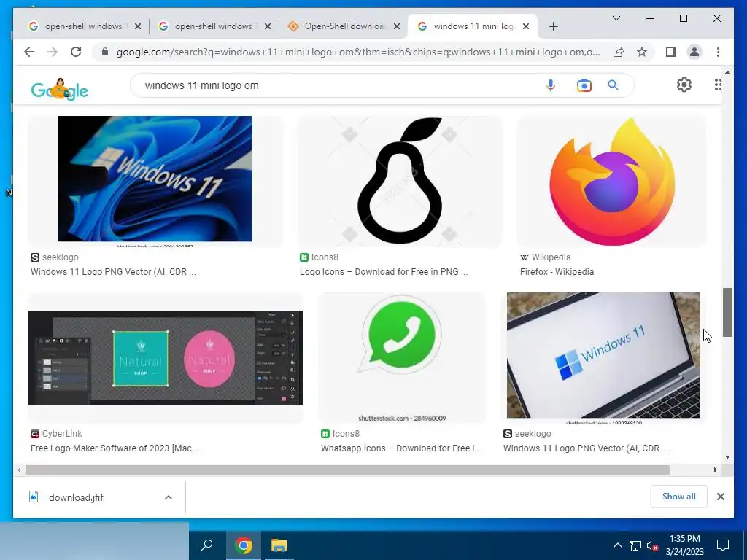Open Windows 11 Logo PNG Vector link, top row

point(113,272)
